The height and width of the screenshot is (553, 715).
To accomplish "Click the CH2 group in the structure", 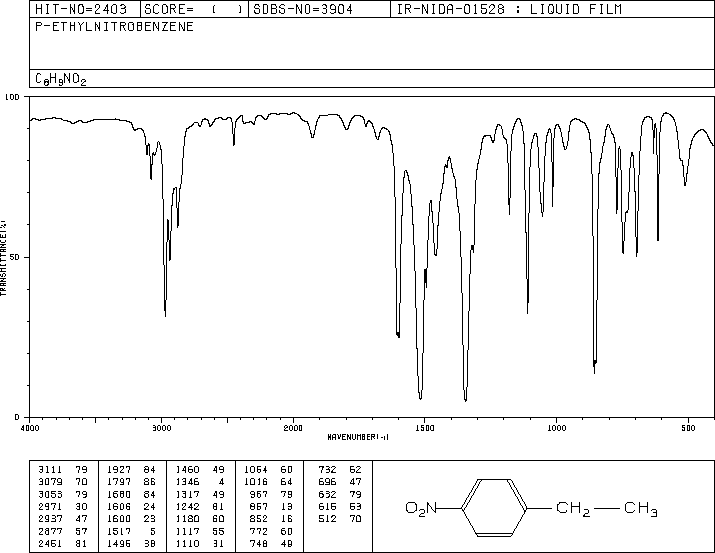I will pos(573,509).
